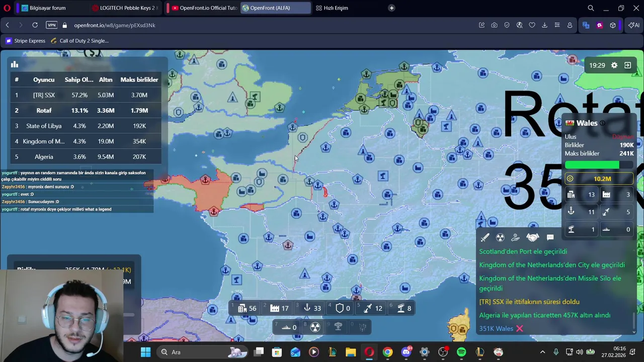Sort leaderboard by Sahip Ol... column

tap(79, 79)
